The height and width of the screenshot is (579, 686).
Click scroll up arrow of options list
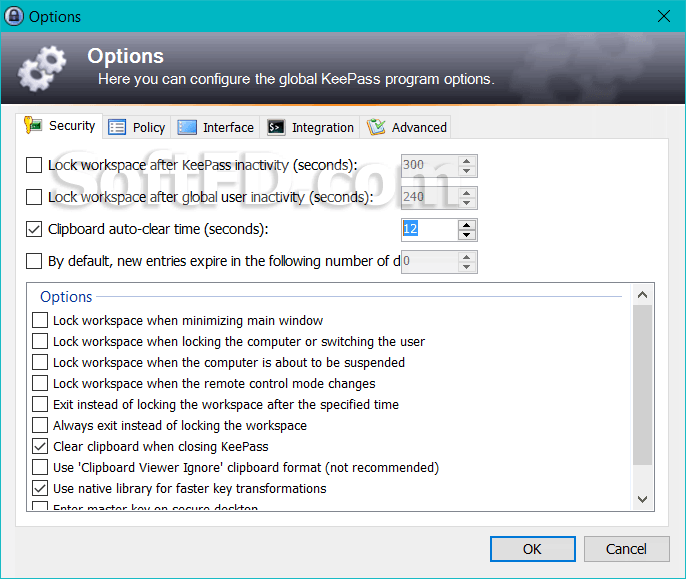coord(642,295)
